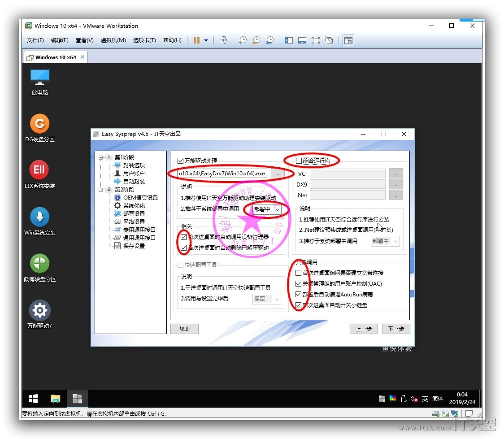Click EasyDrv7 executable path field
504x439 pixels.
tap(222, 174)
